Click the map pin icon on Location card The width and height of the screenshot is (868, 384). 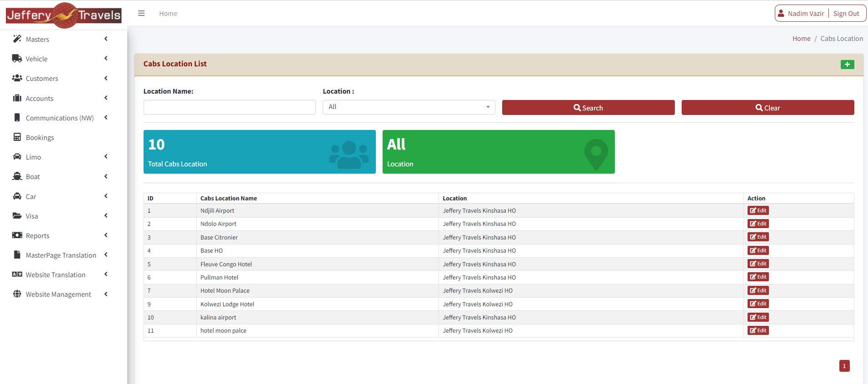click(596, 155)
